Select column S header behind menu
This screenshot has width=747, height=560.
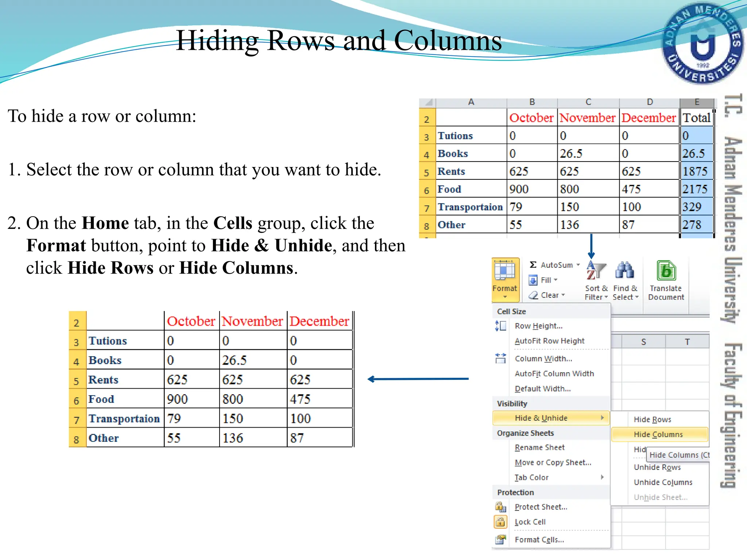pyautogui.click(x=643, y=342)
